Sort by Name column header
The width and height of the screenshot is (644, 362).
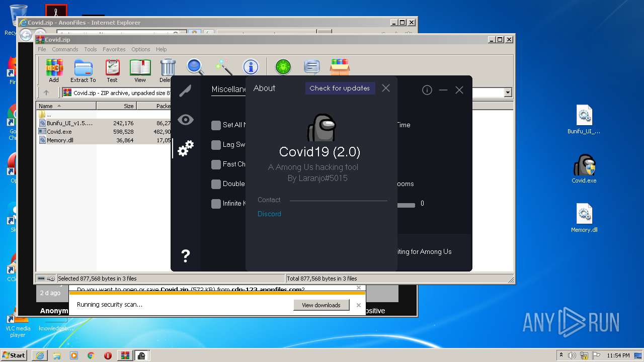pyautogui.click(x=66, y=106)
